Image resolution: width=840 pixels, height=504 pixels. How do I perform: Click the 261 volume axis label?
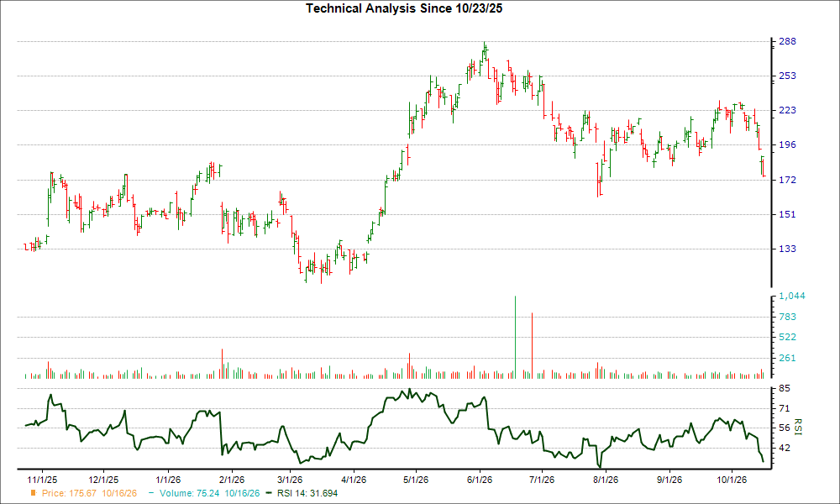tap(787, 358)
